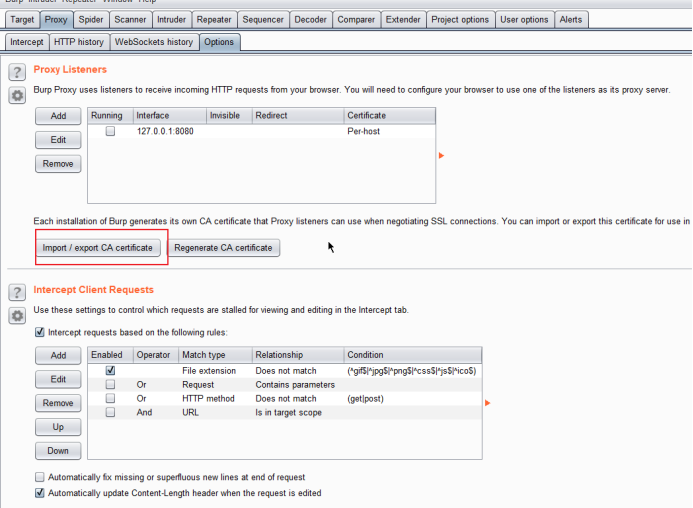693x508 pixels.
Task: Enable the HTTP method rule checkbox
Action: (110, 398)
